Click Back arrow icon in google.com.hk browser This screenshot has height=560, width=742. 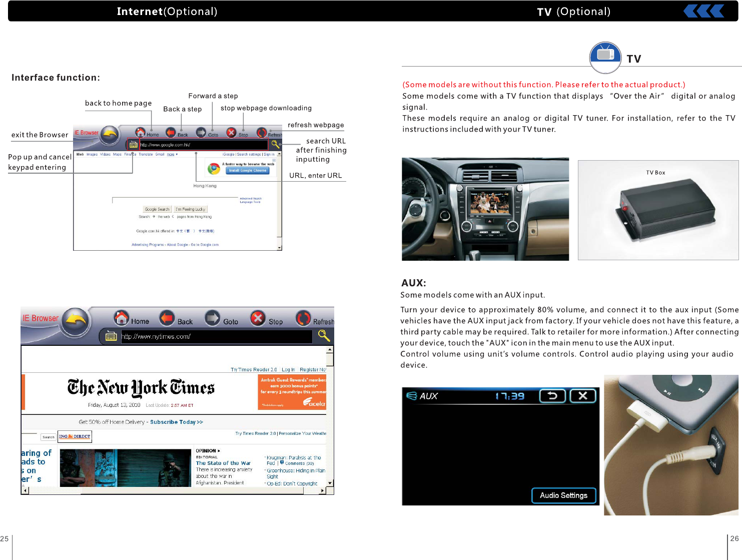pyautogui.click(x=171, y=133)
